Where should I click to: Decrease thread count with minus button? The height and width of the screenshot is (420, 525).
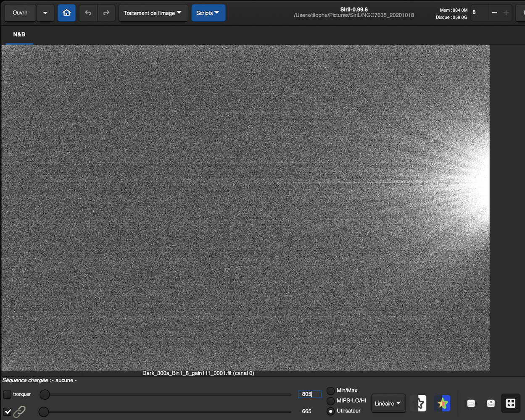pyautogui.click(x=494, y=13)
